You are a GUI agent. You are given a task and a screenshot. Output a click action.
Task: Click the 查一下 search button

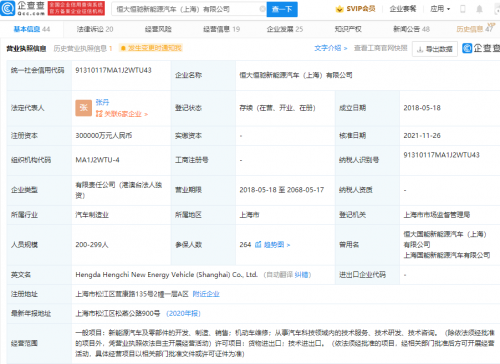(x=282, y=9)
